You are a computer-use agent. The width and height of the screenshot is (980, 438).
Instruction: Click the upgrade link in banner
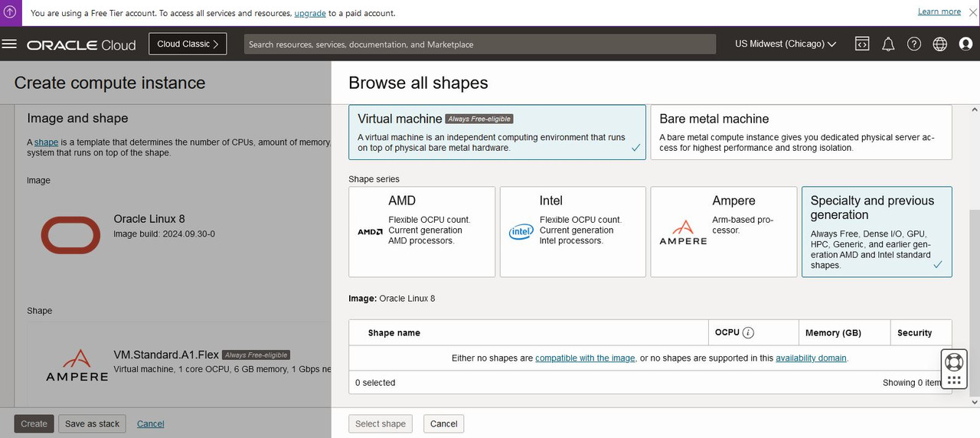(310, 13)
